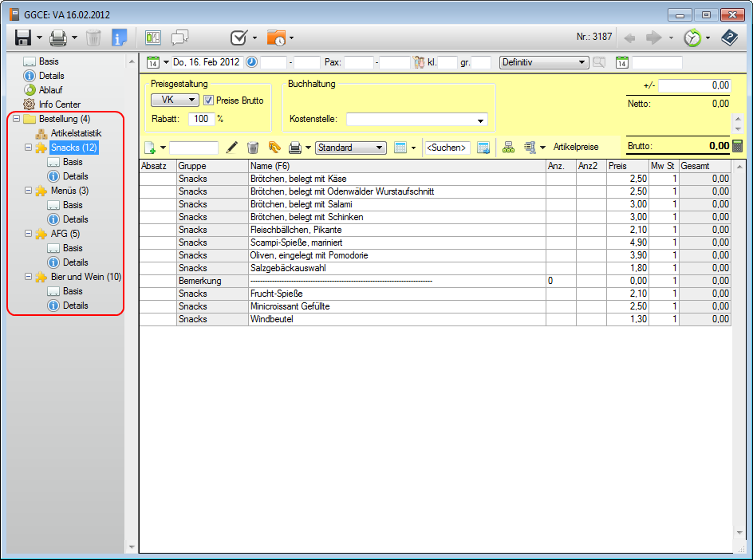The height and width of the screenshot is (560, 753).
Task: Open the blue info icon in toolbar
Action: tap(120, 37)
